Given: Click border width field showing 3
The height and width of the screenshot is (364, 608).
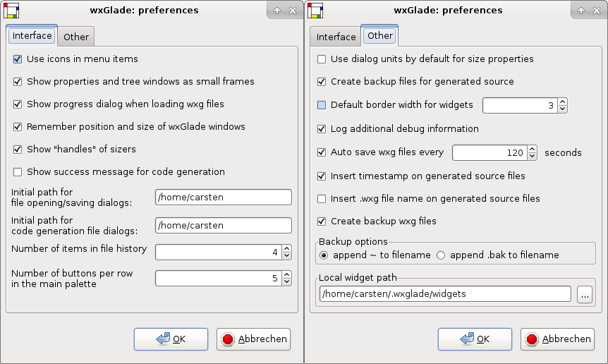Looking at the screenshot, I should pyautogui.click(x=521, y=105).
